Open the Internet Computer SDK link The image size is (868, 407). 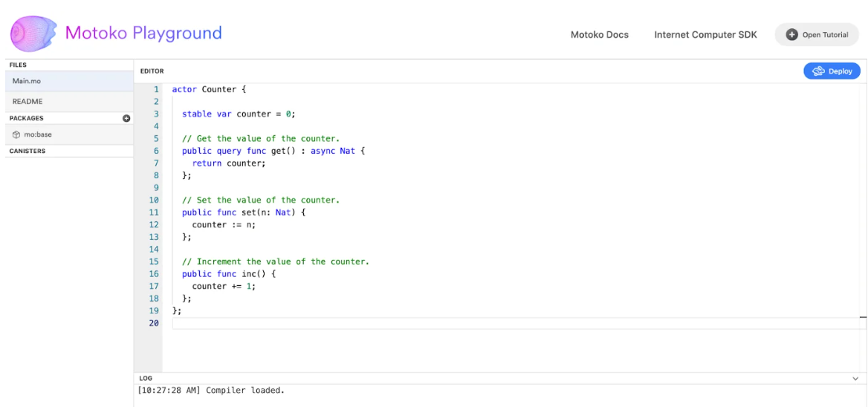[x=706, y=34]
